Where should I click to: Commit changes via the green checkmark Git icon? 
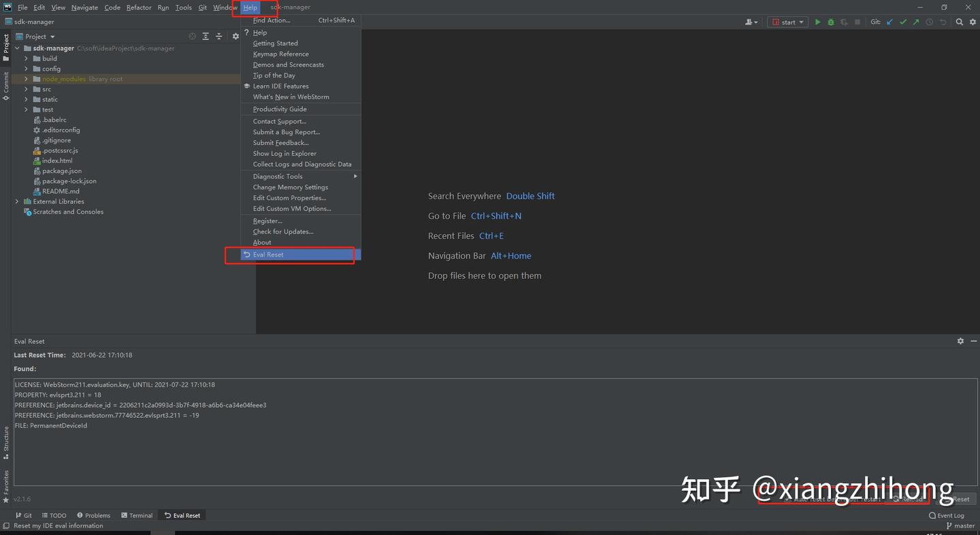coord(903,22)
